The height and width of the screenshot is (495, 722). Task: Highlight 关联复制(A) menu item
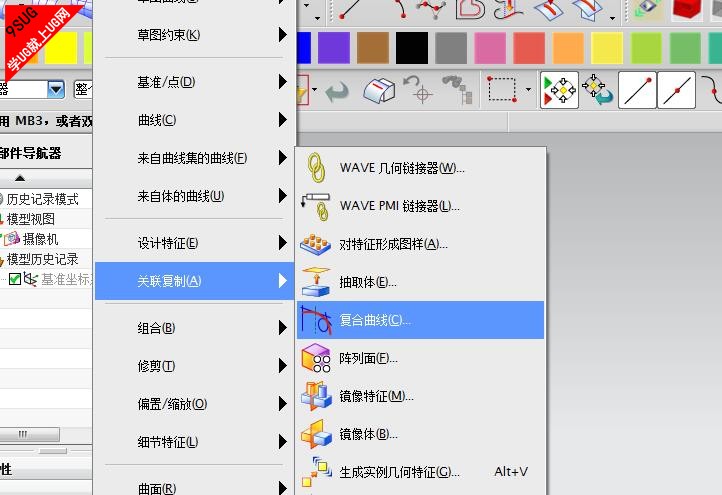[194, 281]
